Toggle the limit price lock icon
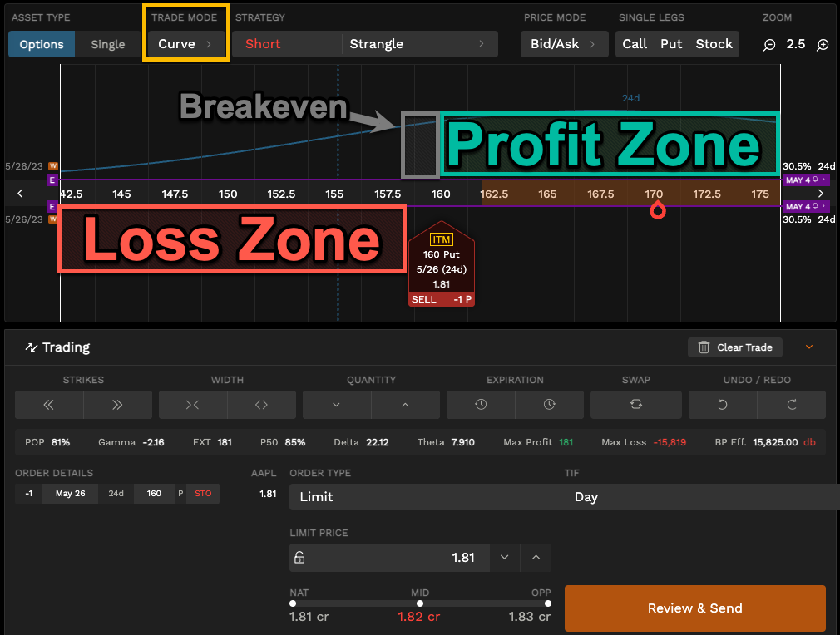The image size is (840, 635). (299, 558)
